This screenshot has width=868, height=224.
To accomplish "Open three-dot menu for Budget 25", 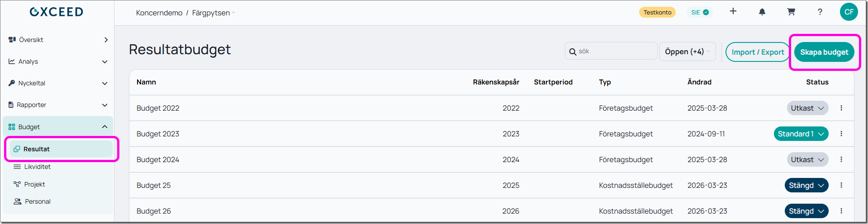I will pyautogui.click(x=841, y=185).
